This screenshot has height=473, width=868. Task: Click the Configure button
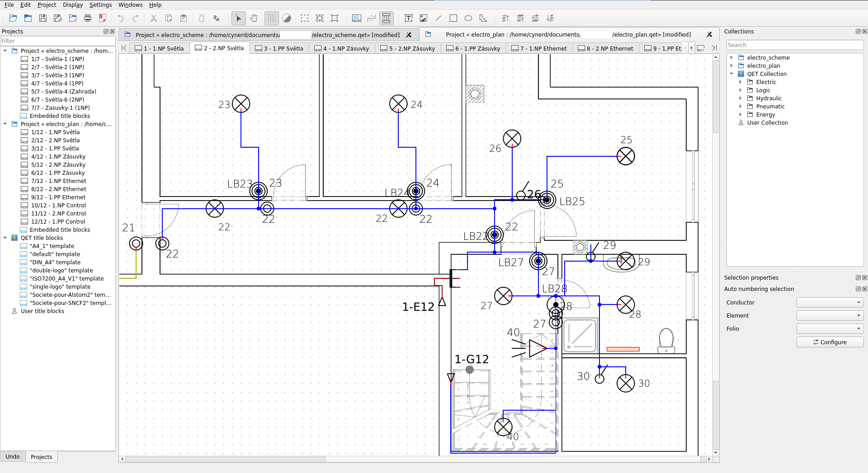(830, 342)
